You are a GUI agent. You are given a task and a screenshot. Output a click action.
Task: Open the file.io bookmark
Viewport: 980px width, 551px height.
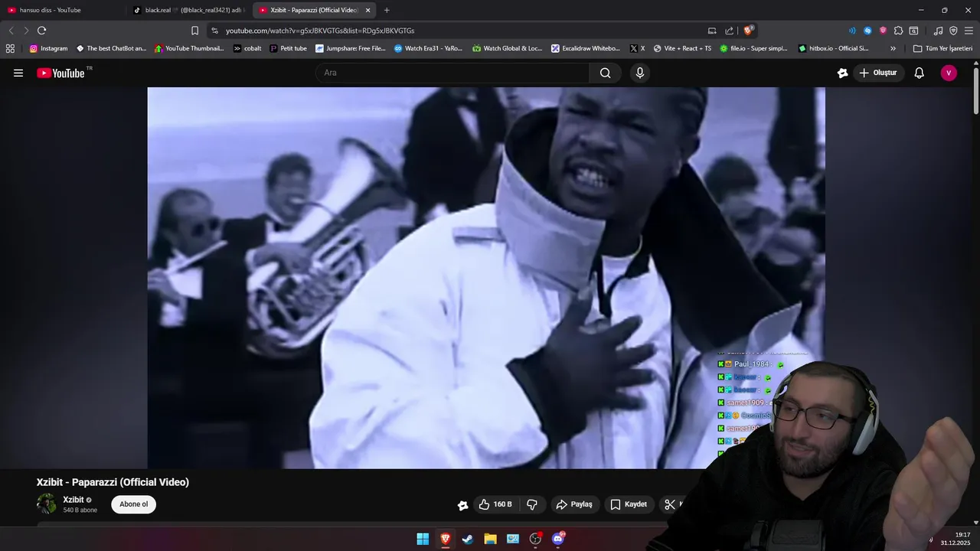point(753,48)
